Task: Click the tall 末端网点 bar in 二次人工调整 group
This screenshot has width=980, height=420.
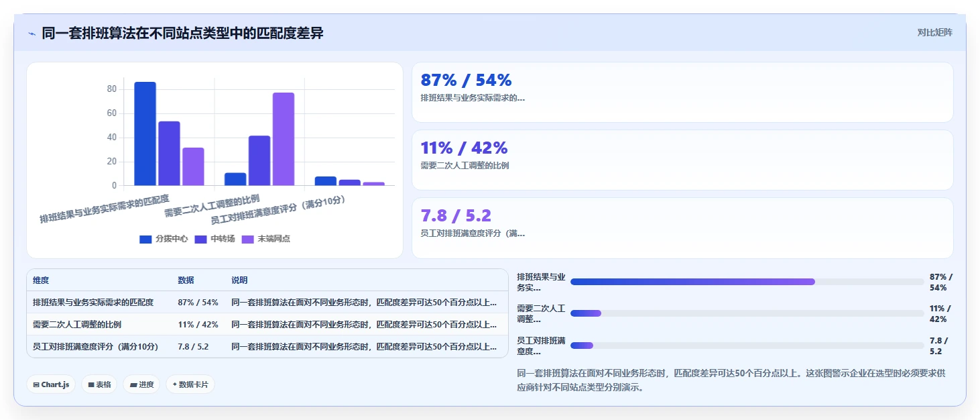Action: (x=284, y=139)
